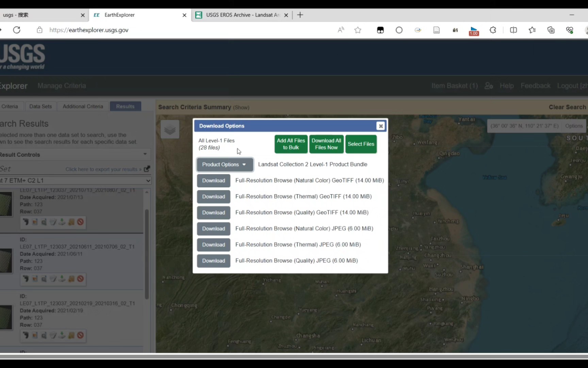Show the Search Criteria Summary
588x368 pixels.
[x=241, y=107]
